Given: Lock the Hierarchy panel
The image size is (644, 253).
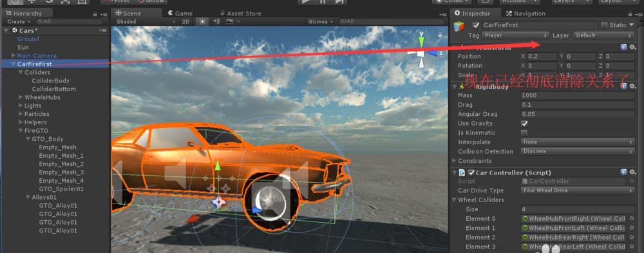Looking at the screenshot, I should pos(95,14).
